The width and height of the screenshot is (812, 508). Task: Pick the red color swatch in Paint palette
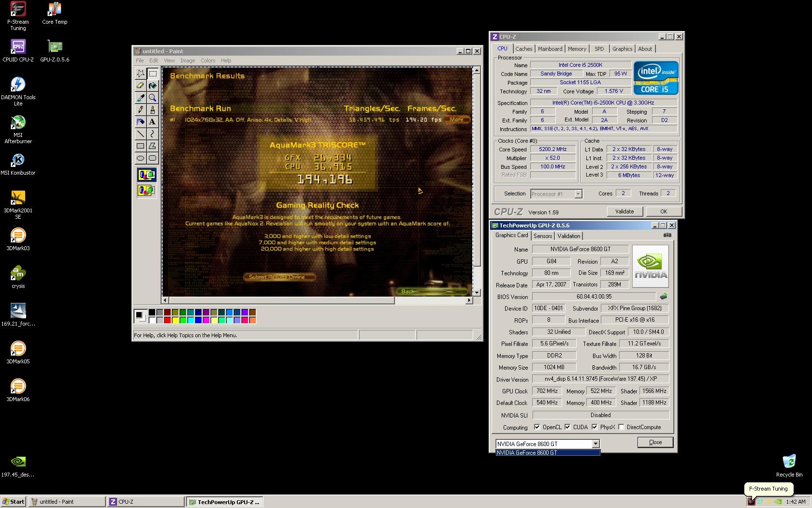(x=167, y=320)
